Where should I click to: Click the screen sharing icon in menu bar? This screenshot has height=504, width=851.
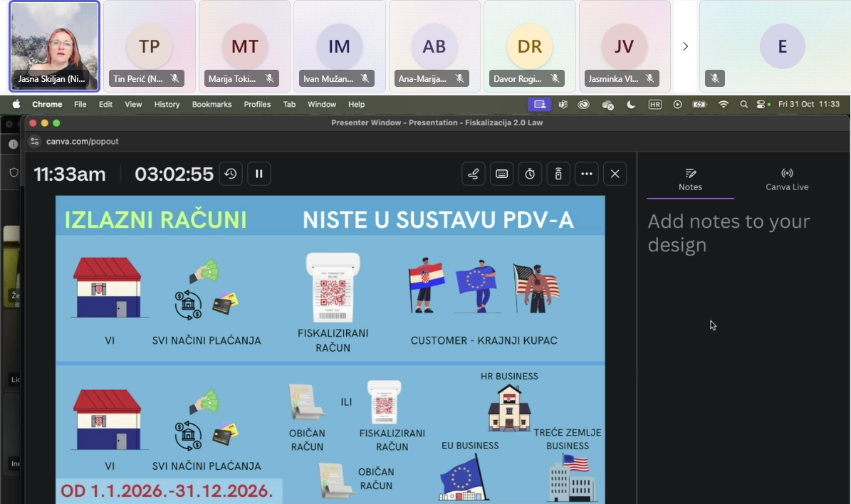(x=540, y=105)
